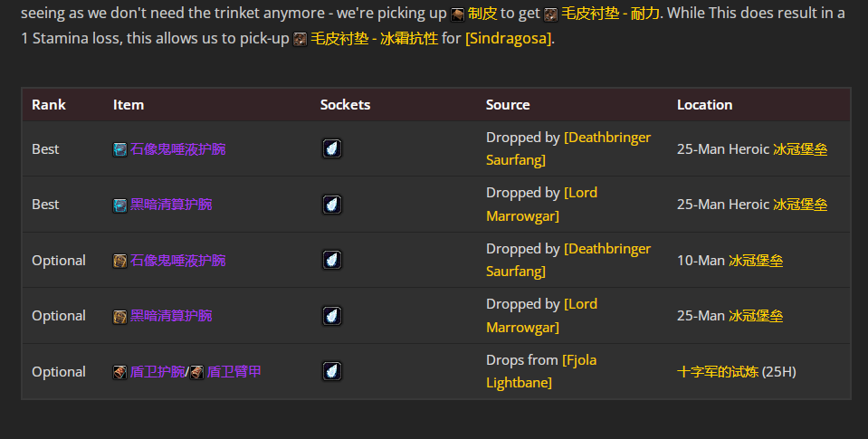Open the 冰冠堡垒 link in the 10-Man row

pyautogui.click(x=756, y=260)
